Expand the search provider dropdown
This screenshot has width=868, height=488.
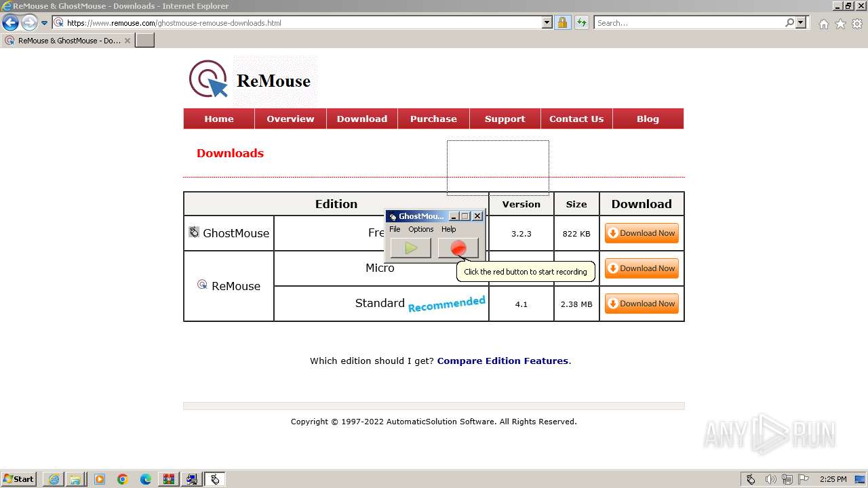pyautogui.click(x=801, y=22)
